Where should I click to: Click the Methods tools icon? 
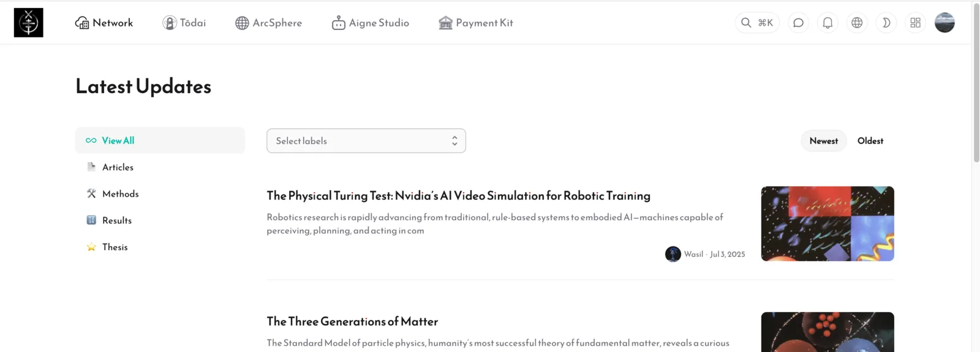coord(91,194)
